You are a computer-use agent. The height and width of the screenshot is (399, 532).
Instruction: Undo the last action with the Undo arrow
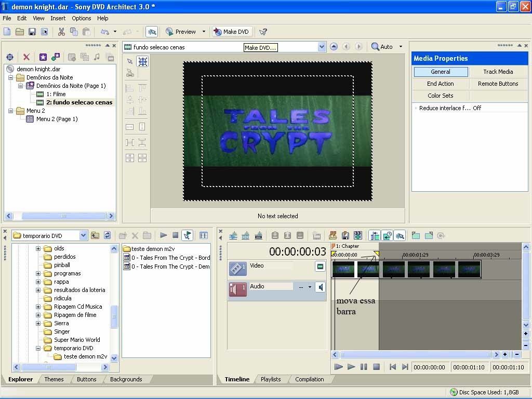tap(105, 32)
